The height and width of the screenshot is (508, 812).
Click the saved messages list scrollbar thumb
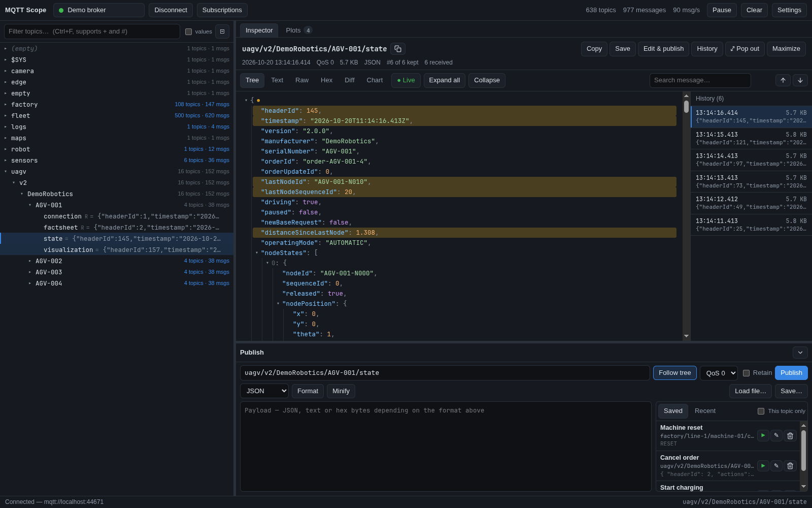803,450
